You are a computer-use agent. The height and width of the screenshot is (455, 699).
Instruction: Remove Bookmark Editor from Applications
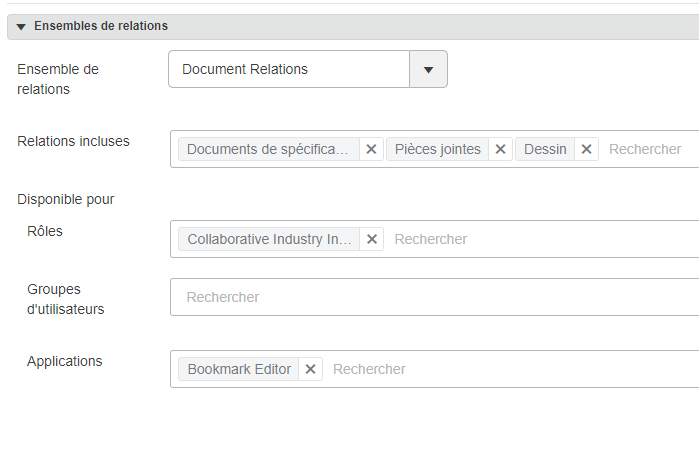[310, 369]
